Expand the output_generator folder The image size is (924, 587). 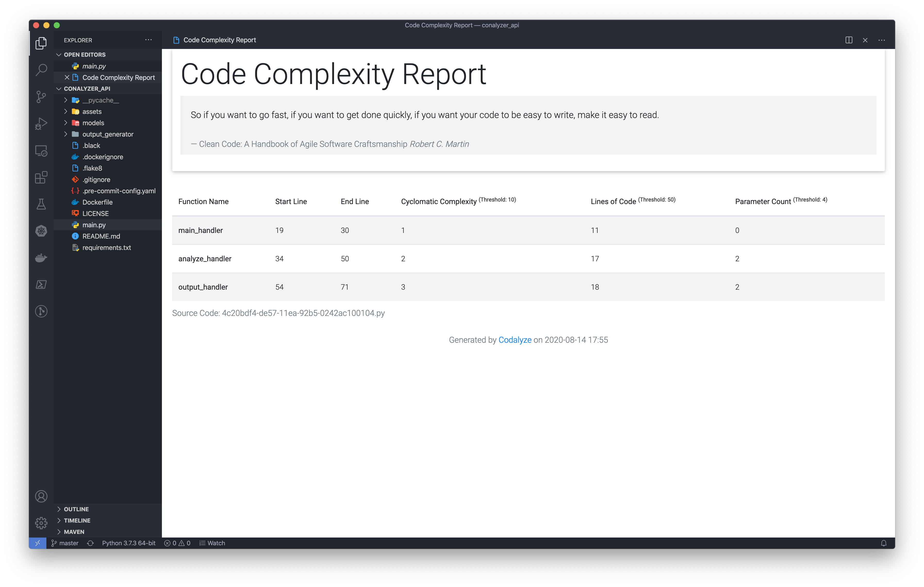pyautogui.click(x=108, y=134)
